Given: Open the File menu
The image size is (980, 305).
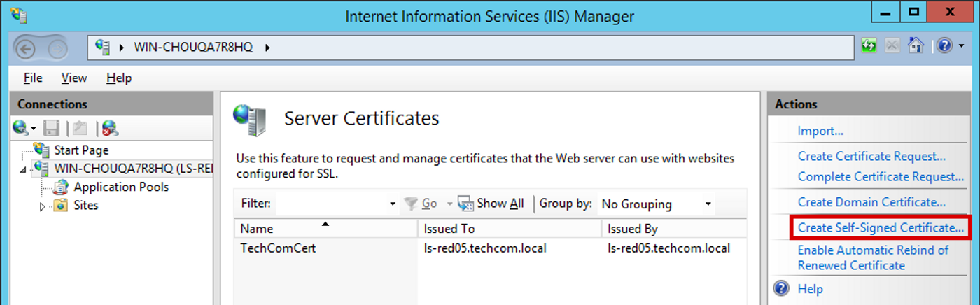Looking at the screenshot, I should (33, 78).
